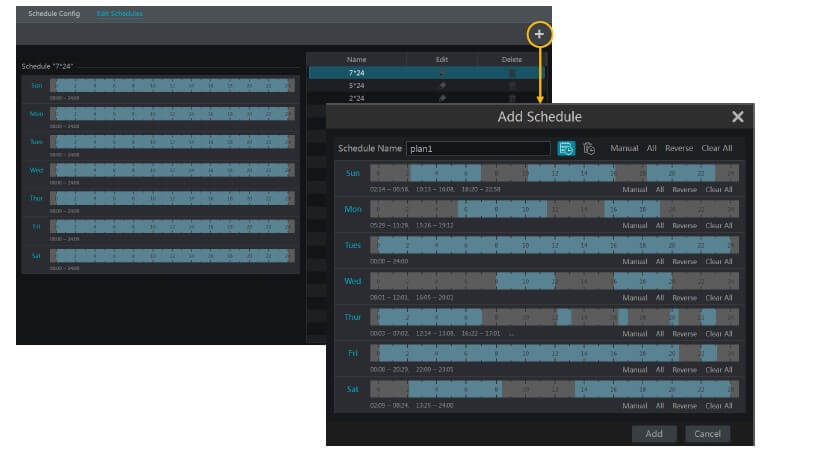Click the Sun timeline bar in Add Schedule

coord(554,173)
